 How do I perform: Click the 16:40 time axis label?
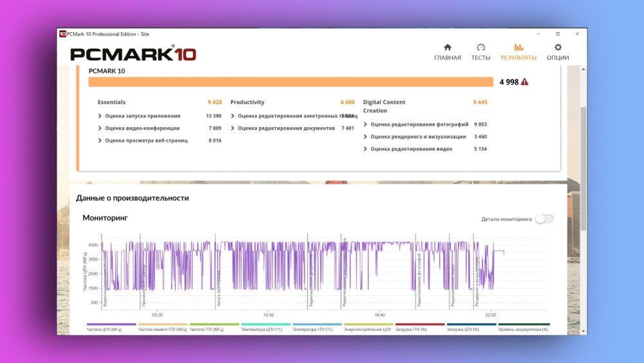(x=379, y=315)
